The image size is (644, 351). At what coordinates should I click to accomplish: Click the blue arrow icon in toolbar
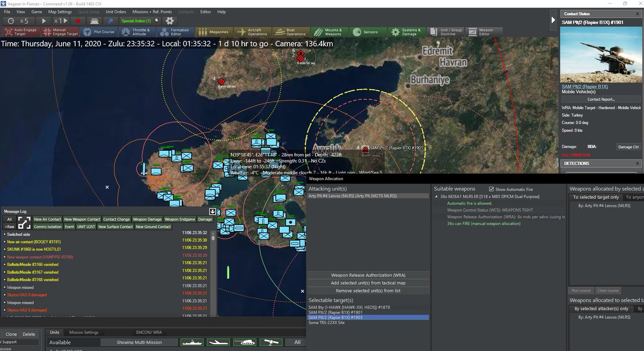[x=111, y=21]
